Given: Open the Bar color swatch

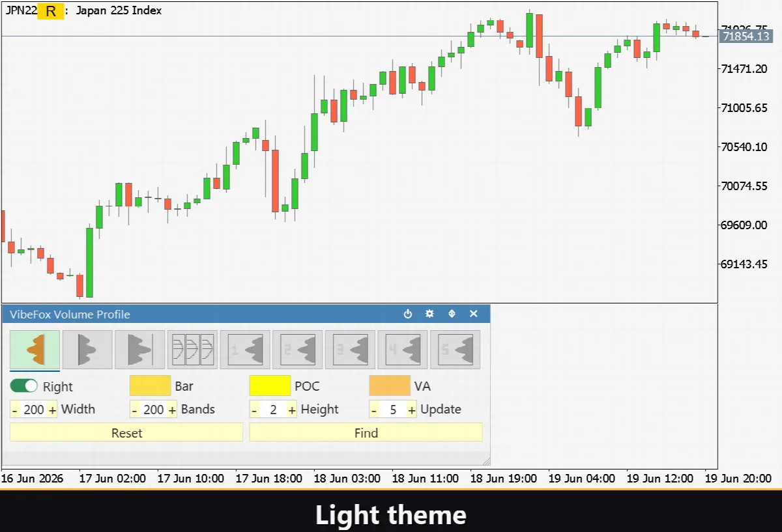Looking at the screenshot, I should 150,386.
